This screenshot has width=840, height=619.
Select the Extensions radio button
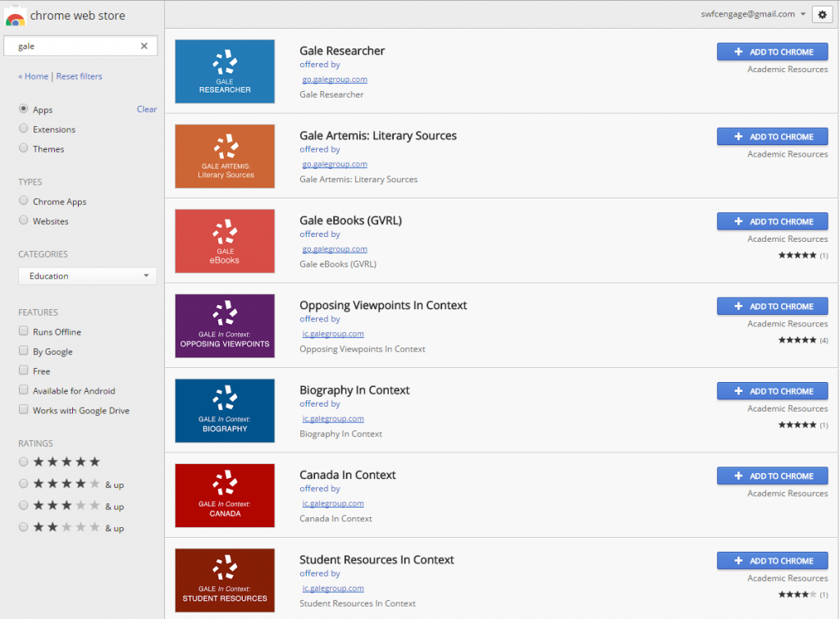click(x=24, y=129)
